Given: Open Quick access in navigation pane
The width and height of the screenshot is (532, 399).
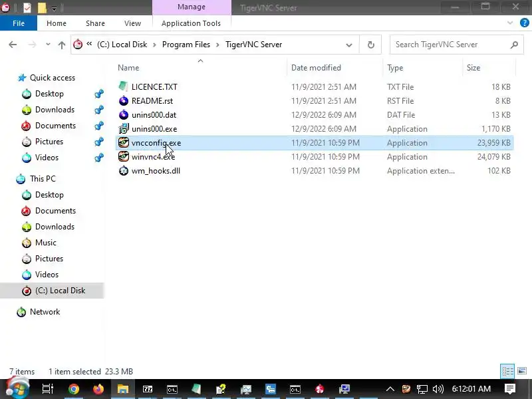Looking at the screenshot, I should 53,78.
